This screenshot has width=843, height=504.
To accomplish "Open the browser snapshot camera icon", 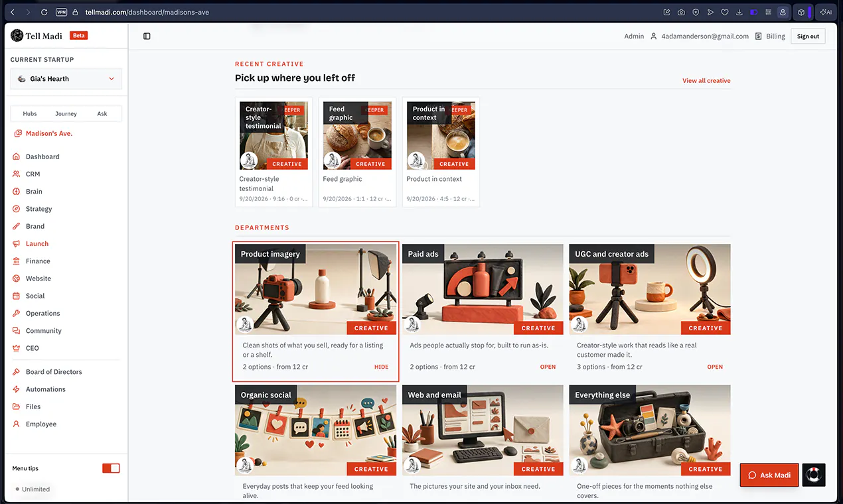I will point(681,12).
